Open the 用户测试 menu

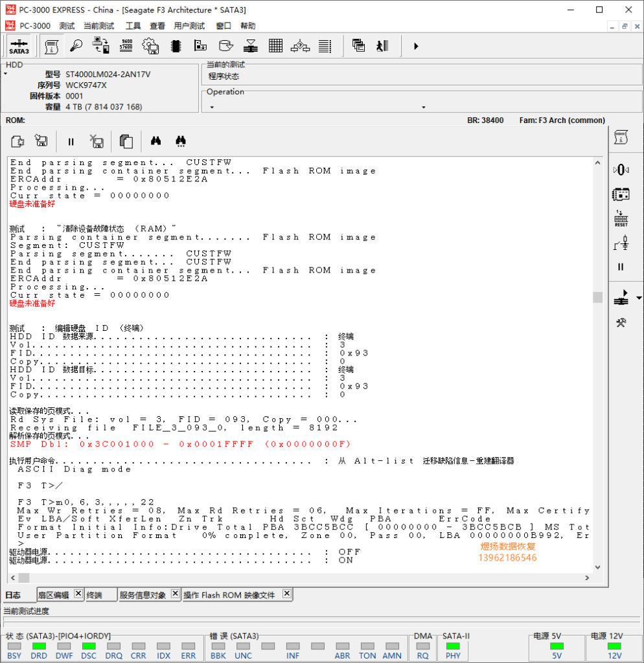189,26
